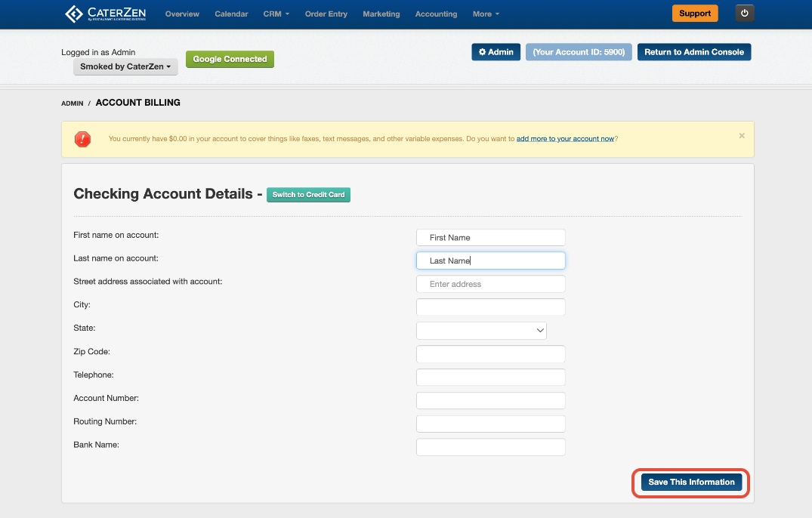Focus the First Name input field

490,238
